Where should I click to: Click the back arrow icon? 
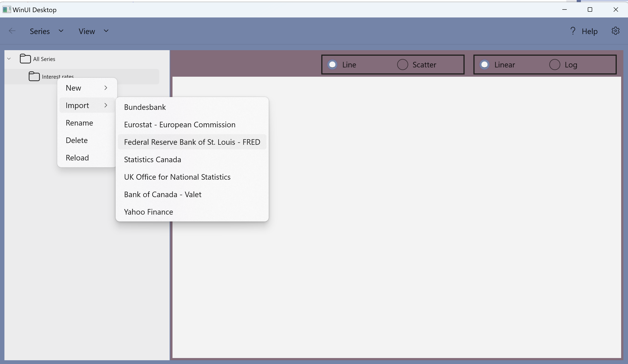tap(12, 31)
